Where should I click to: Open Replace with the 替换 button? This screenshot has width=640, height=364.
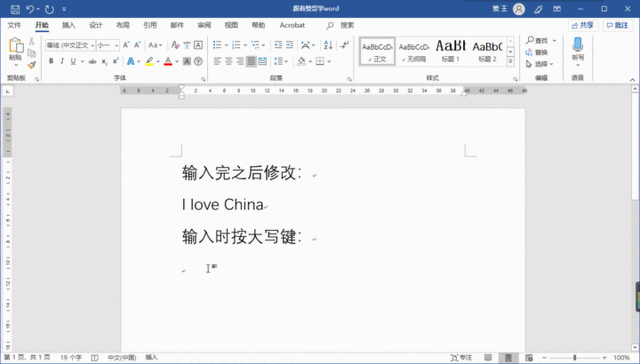point(537,52)
